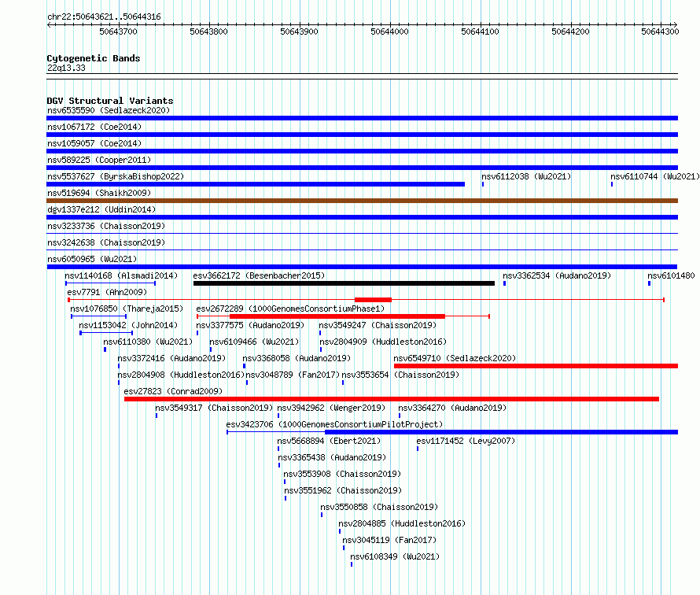Click the DGV Structural Variants track title
This screenshot has width=700, height=595.
[110, 101]
